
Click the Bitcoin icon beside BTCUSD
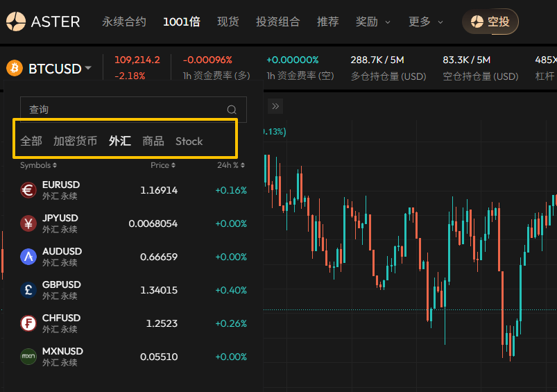pos(15,68)
